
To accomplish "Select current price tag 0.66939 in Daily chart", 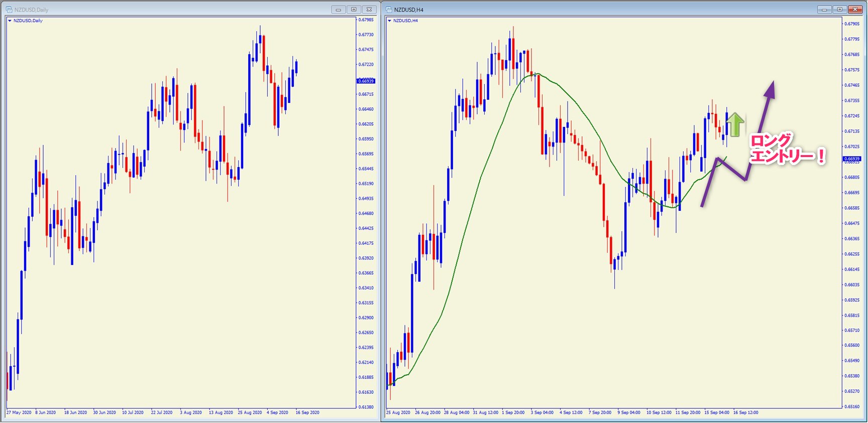I will (x=366, y=81).
